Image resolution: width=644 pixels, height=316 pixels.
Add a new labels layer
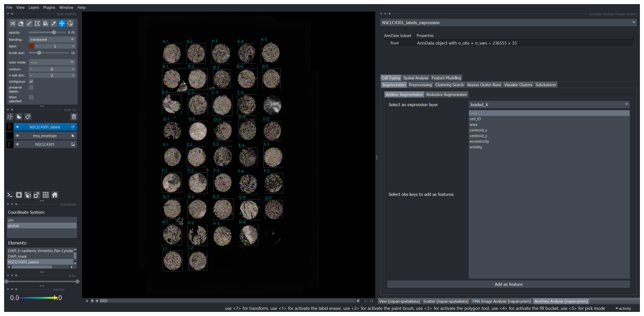[x=27, y=117]
